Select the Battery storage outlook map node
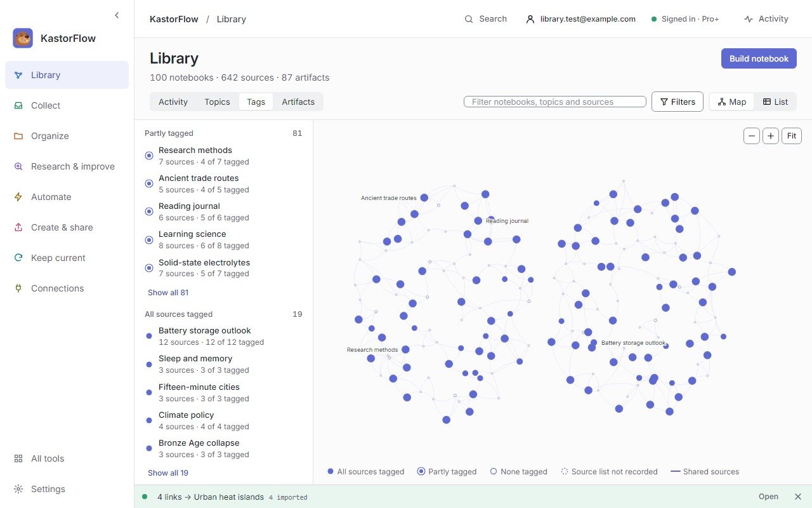 (594, 343)
